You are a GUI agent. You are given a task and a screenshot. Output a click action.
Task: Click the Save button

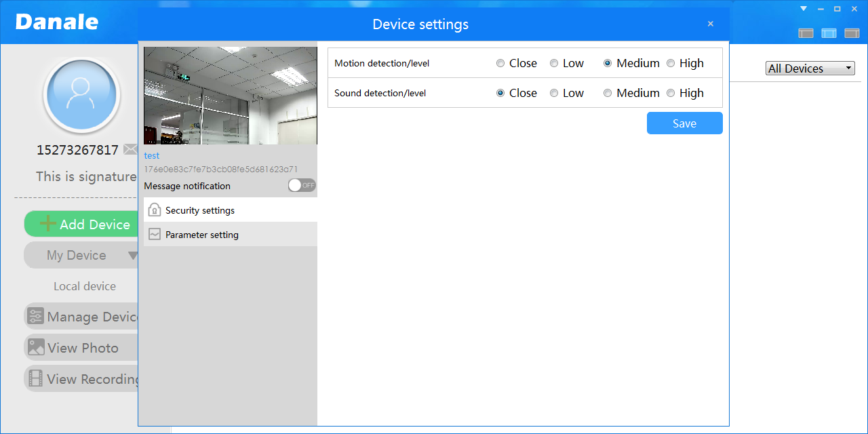pyautogui.click(x=684, y=123)
